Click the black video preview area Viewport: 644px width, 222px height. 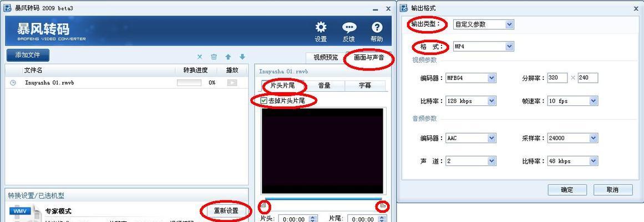(322, 151)
